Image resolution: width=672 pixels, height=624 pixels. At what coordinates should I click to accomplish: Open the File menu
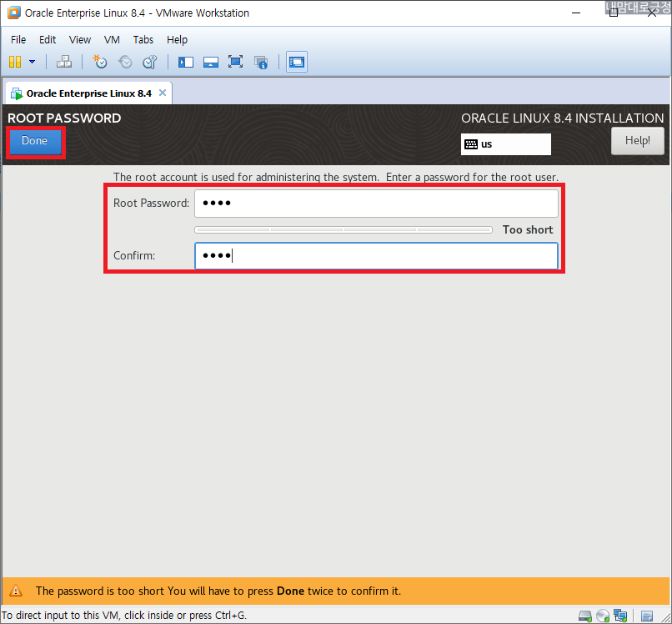(x=18, y=39)
